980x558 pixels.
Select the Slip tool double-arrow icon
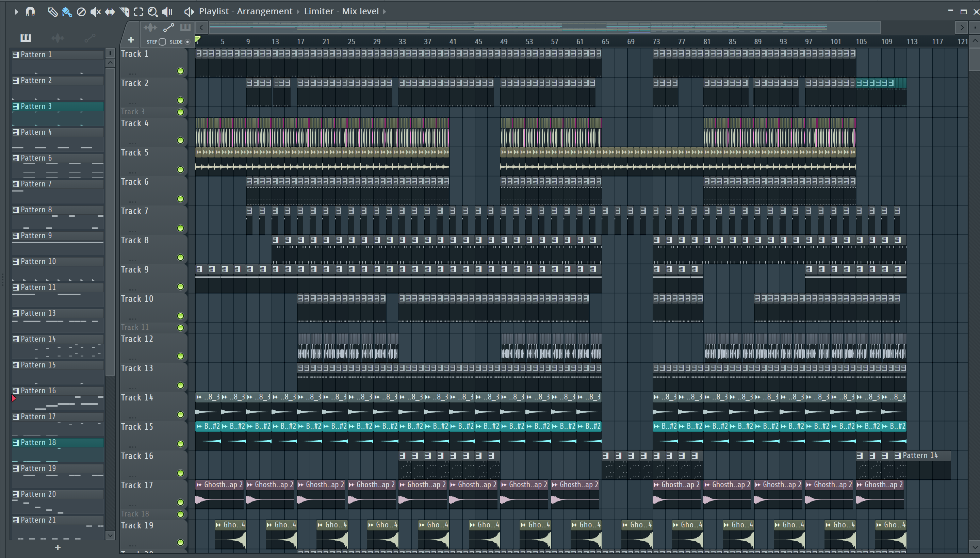tap(110, 12)
